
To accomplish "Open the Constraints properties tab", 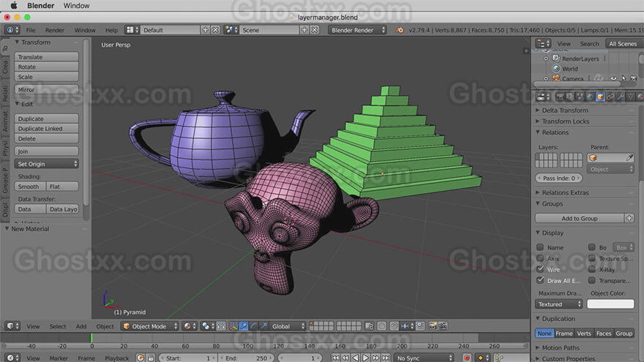I will (x=610, y=97).
